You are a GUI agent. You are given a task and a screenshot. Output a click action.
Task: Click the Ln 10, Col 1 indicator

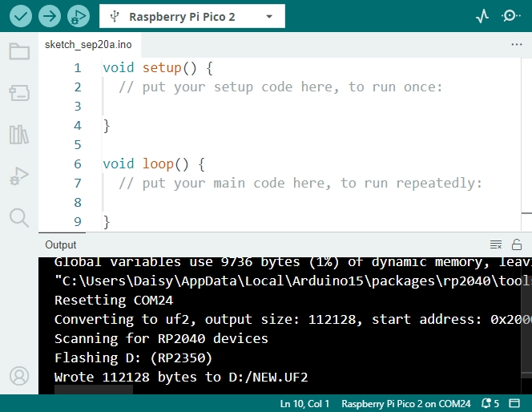(304, 403)
